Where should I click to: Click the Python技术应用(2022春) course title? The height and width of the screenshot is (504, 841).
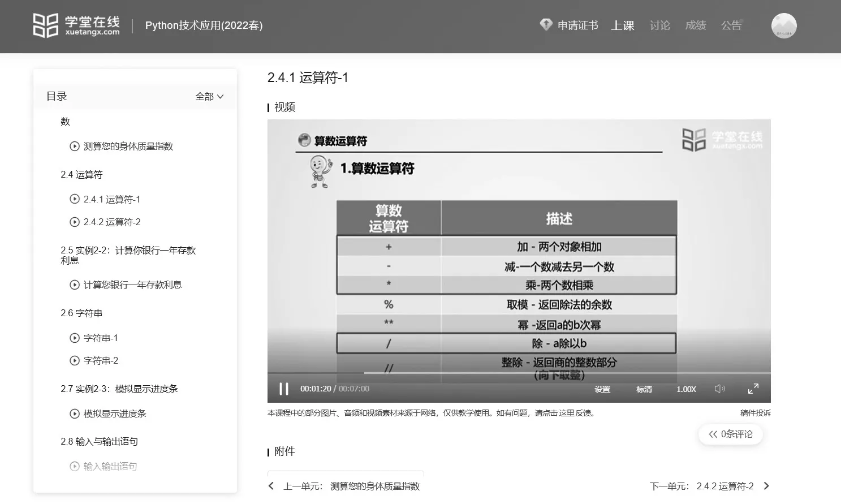(204, 25)
